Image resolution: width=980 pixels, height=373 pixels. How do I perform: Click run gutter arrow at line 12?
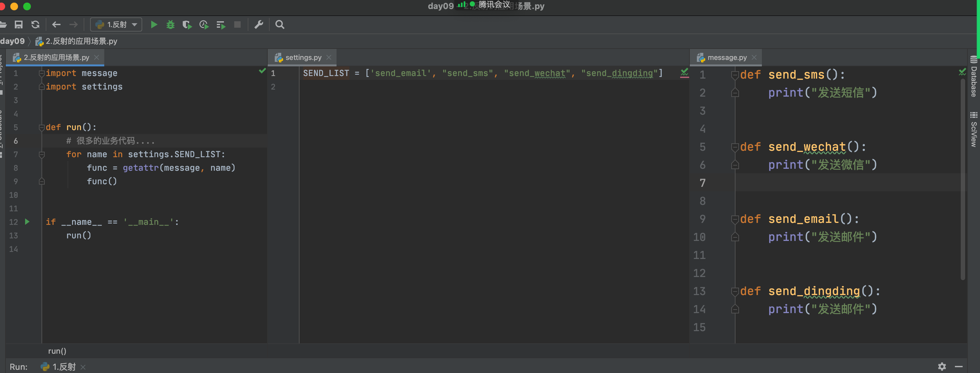pyautogui.click(x=27, y=222)
